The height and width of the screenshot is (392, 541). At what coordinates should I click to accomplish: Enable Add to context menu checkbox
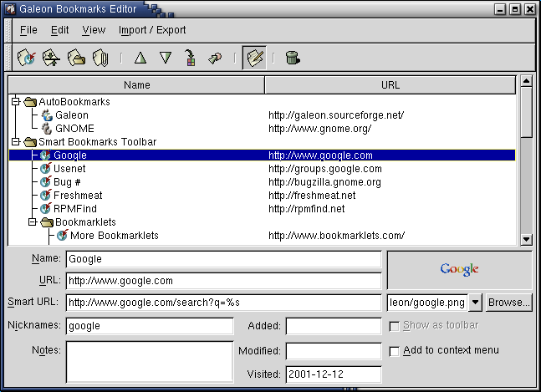394,351
